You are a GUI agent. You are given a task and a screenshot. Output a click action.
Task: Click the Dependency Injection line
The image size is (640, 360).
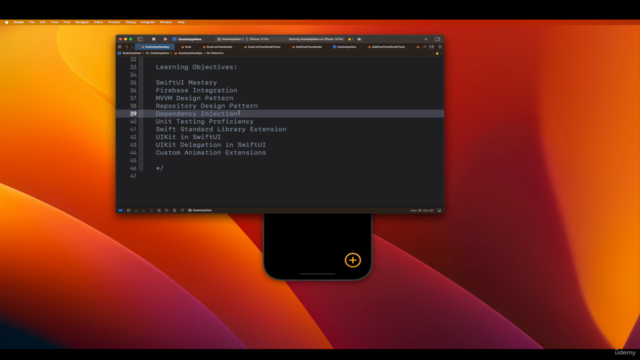click(196, 113)
